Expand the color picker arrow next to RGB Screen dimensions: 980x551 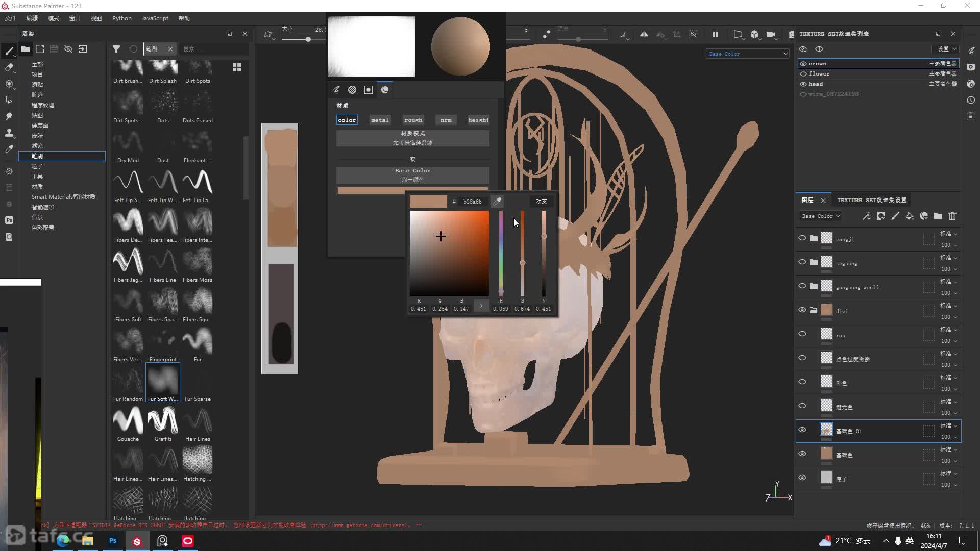[x=481, y=306]
